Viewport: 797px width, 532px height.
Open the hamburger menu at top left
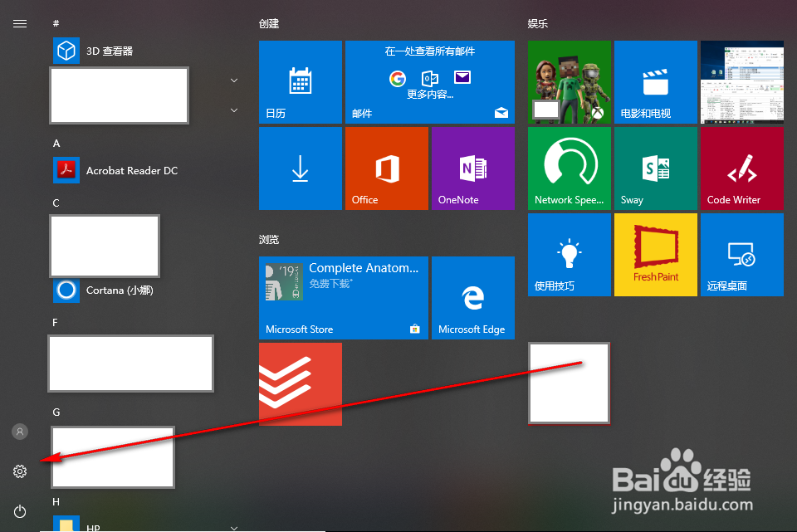pos(20,24)
